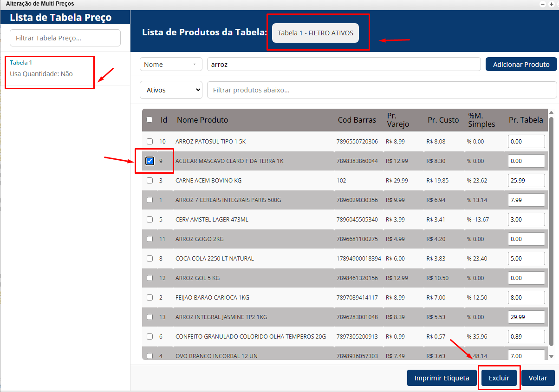The image size is (559, 392).
Task: Select Tabela 1 in price table list
Action: click(x=21, y=63)
